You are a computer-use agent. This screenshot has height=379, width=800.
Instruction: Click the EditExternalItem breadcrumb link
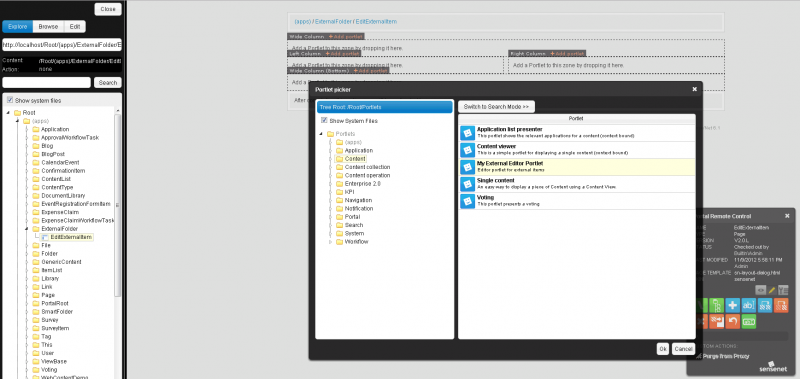pos(376,22)
